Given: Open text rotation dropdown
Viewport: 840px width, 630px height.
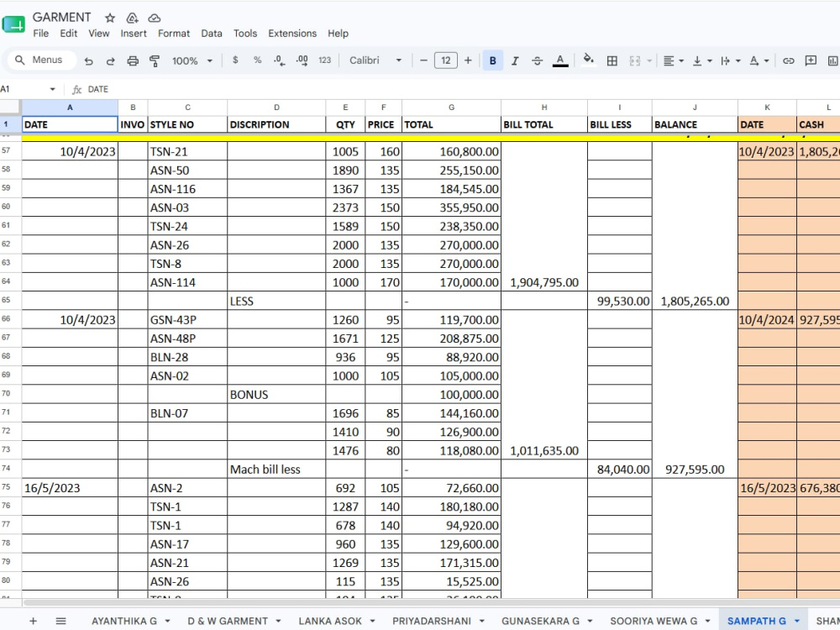Looking at the screenshot, I should click(x=759, y=61).
